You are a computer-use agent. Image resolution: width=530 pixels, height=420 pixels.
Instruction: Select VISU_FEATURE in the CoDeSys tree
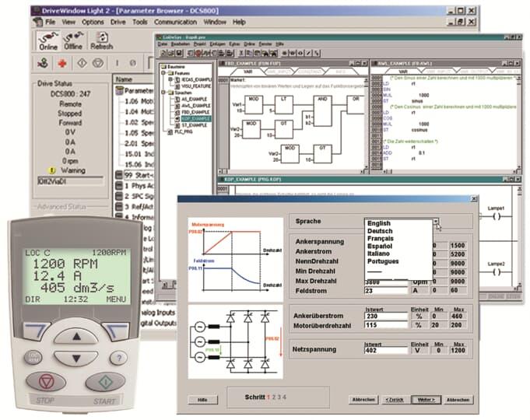point(196,86)
